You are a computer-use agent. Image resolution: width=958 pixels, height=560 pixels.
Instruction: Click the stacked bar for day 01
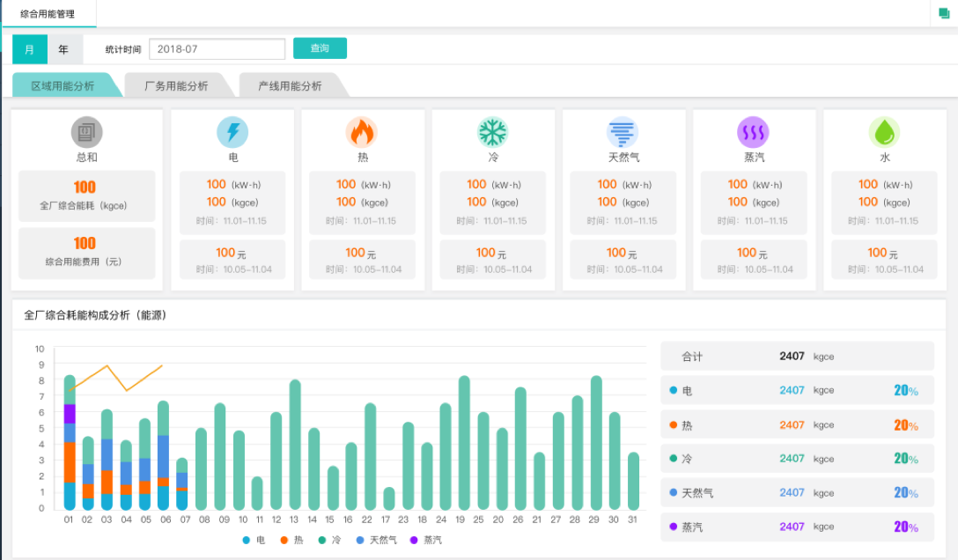pos(70,443)
